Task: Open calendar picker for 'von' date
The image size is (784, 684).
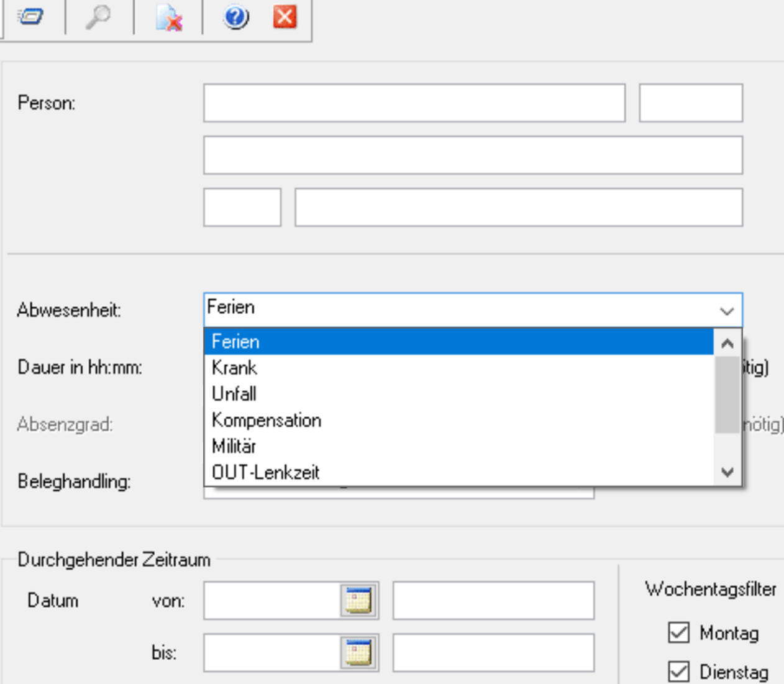Action: tap(359, 601)
